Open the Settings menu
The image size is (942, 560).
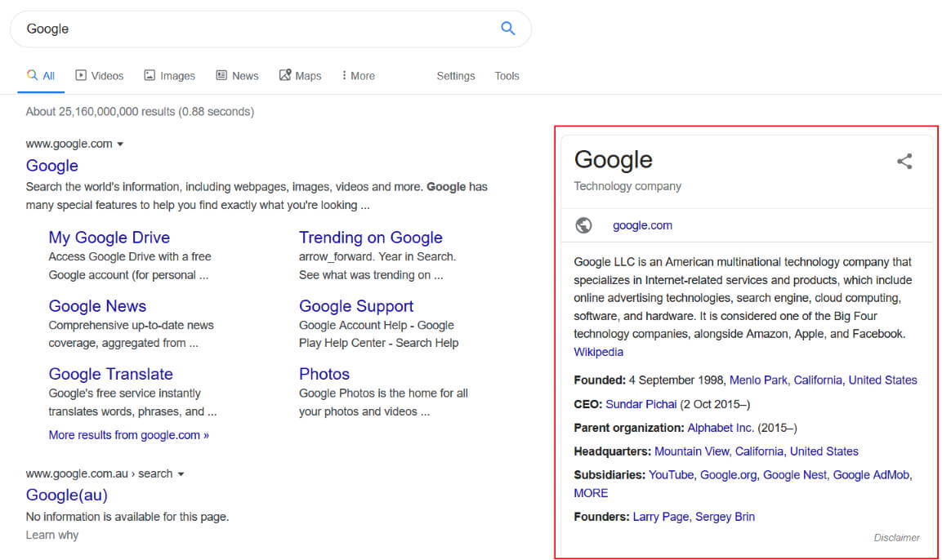[455, 75]
